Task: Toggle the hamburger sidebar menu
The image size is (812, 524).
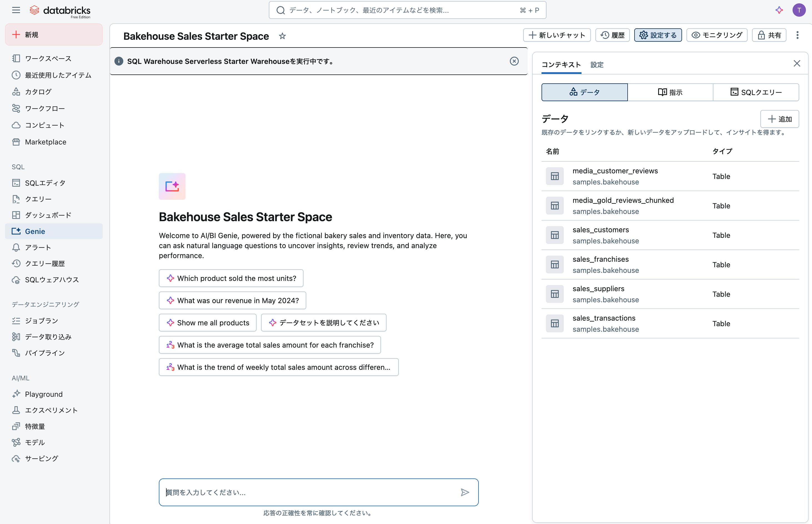Action: click(16, 10)
